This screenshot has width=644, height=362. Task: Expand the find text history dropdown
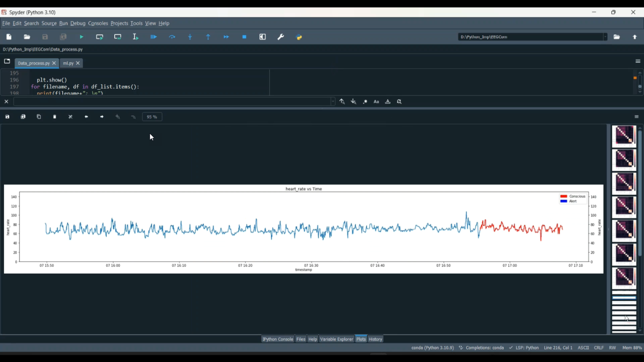pos(333,102)
